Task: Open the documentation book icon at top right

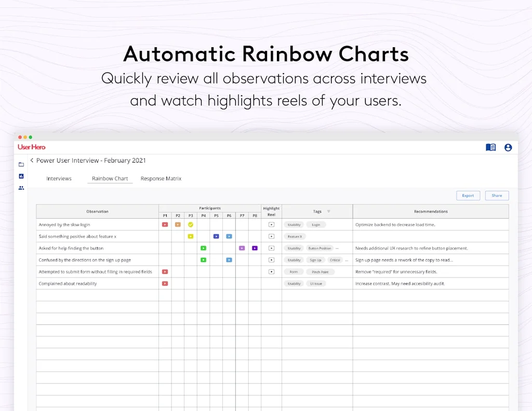Action: [x=490, y=148]
